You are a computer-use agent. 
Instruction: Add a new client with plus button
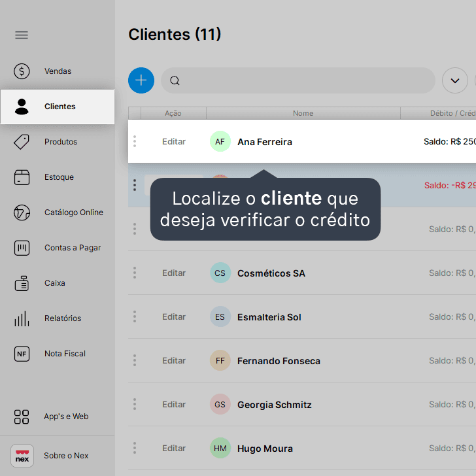(141, 80)
